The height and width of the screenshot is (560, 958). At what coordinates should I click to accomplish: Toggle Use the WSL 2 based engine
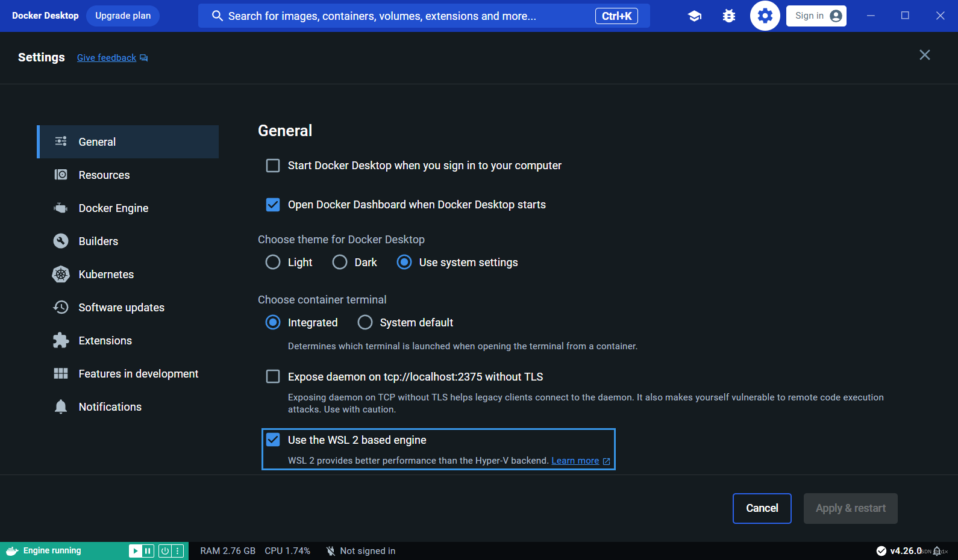[x=273, y=440]
